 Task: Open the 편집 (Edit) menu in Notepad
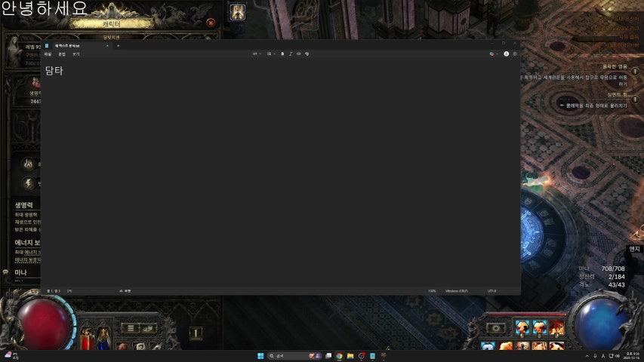click(62, 54)
